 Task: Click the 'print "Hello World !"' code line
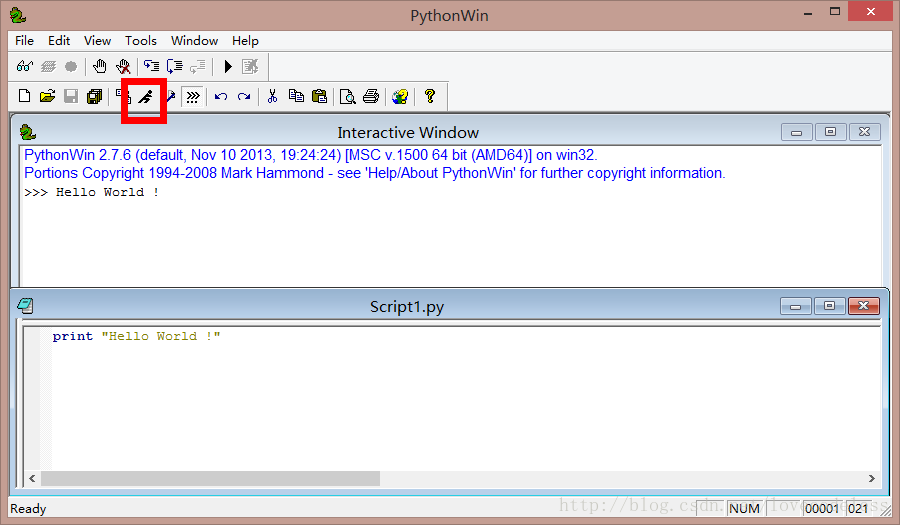[136, 336]
